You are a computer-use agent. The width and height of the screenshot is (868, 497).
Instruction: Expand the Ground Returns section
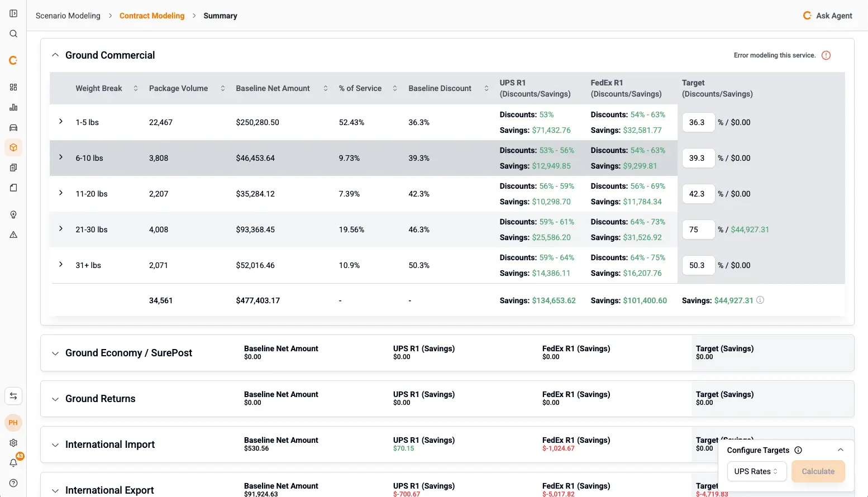pos(55,399)
